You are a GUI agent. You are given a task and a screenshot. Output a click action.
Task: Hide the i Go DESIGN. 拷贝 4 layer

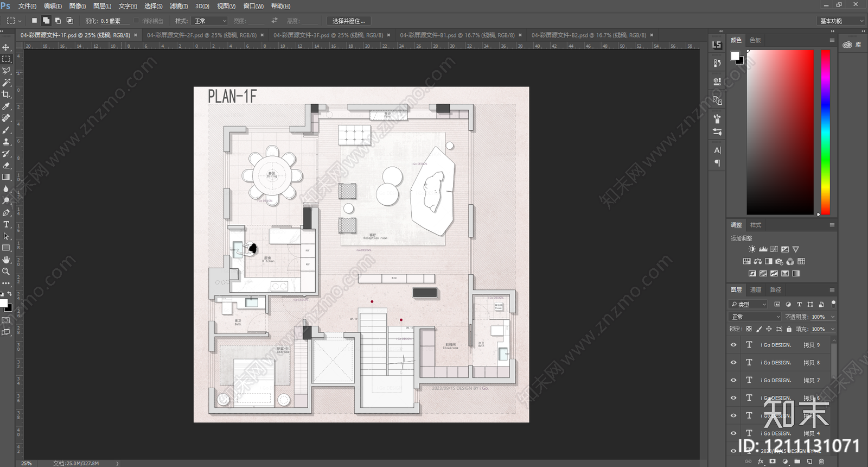733,433
